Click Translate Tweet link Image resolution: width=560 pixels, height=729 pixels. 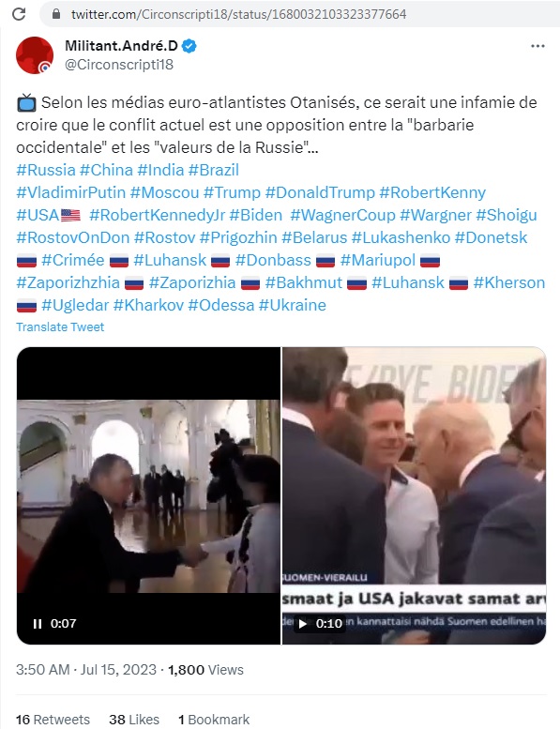tap(60, 327)
